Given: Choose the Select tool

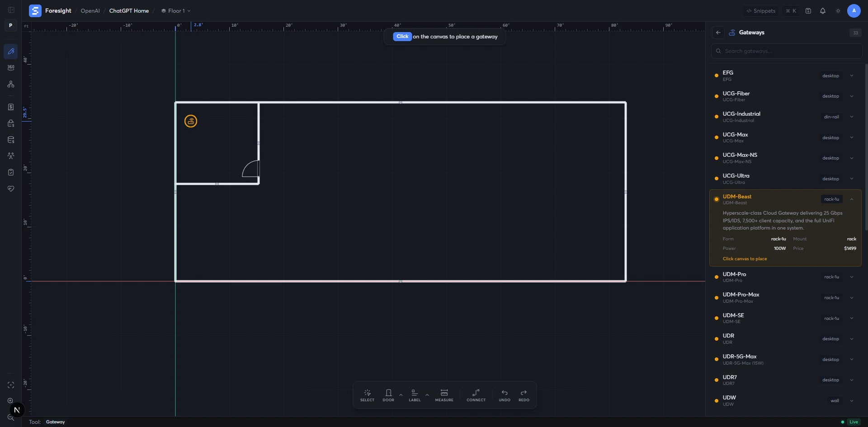Looking at the screenshot, I should pos(367,395).
